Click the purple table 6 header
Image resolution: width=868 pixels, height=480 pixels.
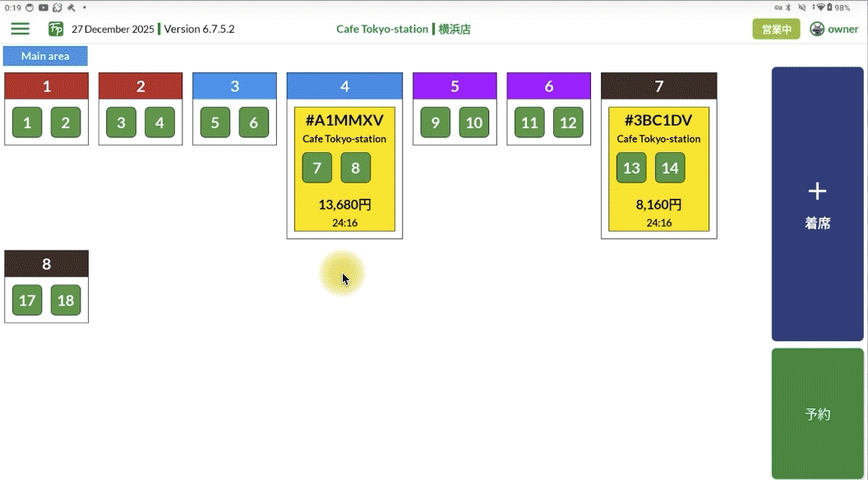click(548, 86)
